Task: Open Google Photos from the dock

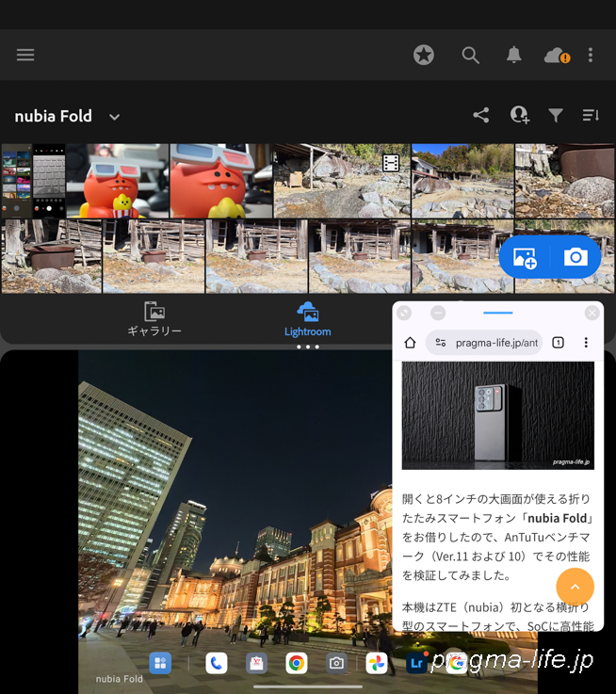Action: point(377,663)
